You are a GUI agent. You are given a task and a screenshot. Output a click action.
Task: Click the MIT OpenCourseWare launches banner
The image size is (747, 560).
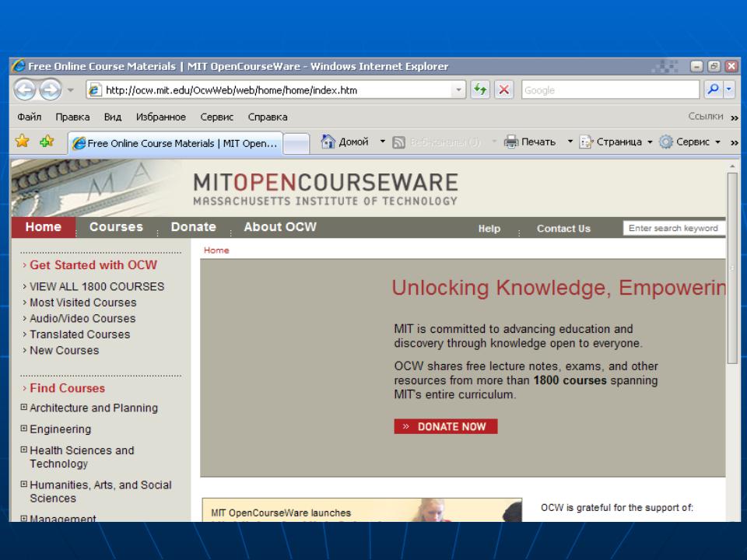[362, 510]
